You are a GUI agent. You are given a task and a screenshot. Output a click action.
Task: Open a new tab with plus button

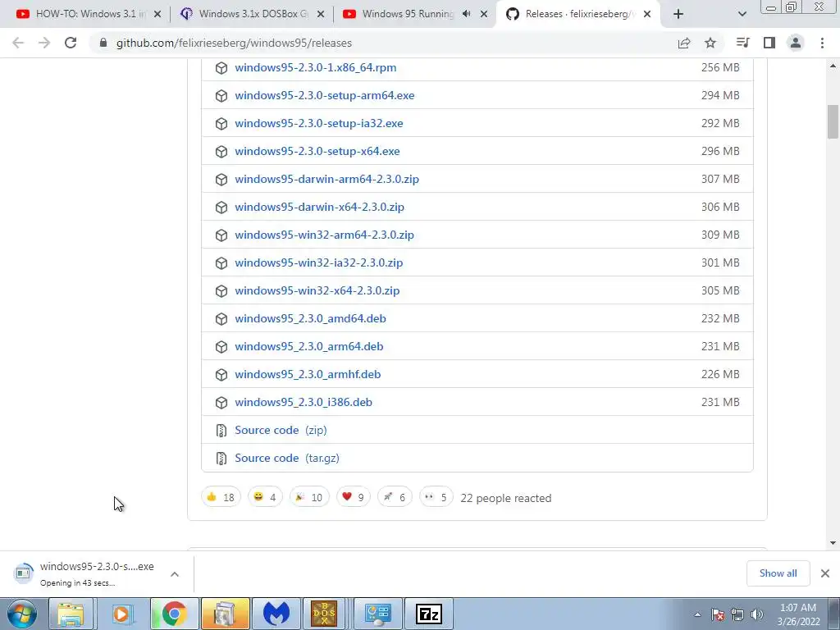tap(678, 14)
